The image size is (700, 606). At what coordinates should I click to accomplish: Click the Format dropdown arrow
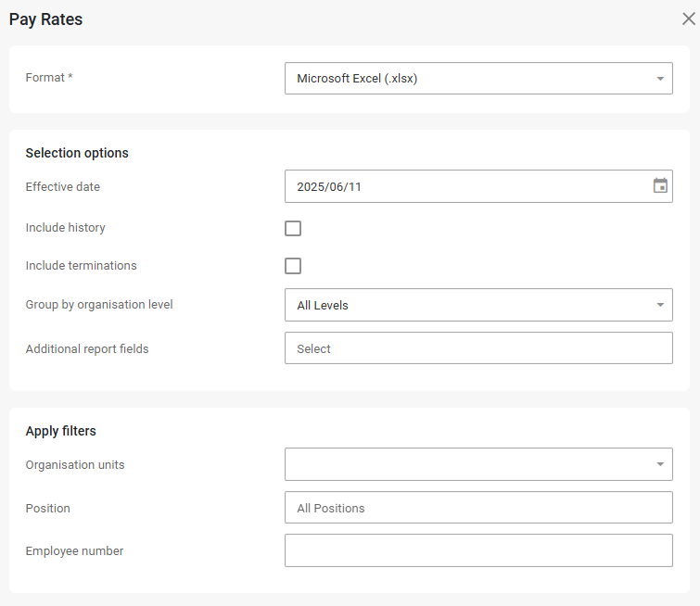pyautogui.click(x=660, y=79)
